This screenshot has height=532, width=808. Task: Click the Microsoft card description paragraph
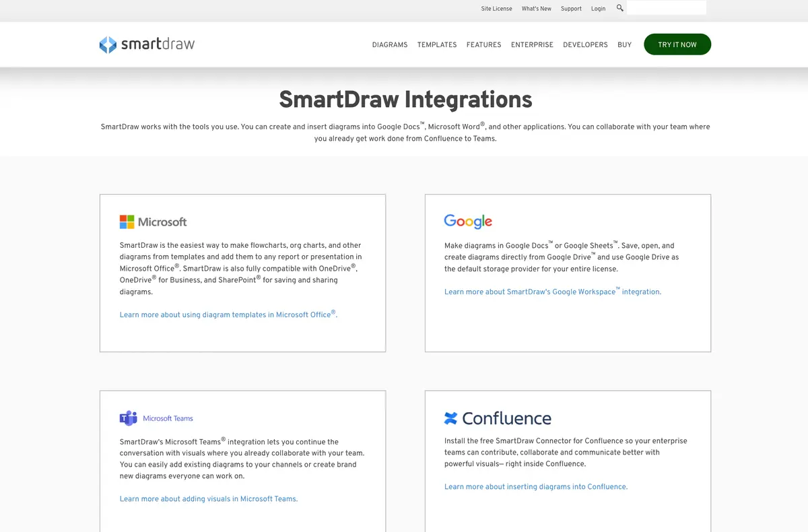point(242,268)
